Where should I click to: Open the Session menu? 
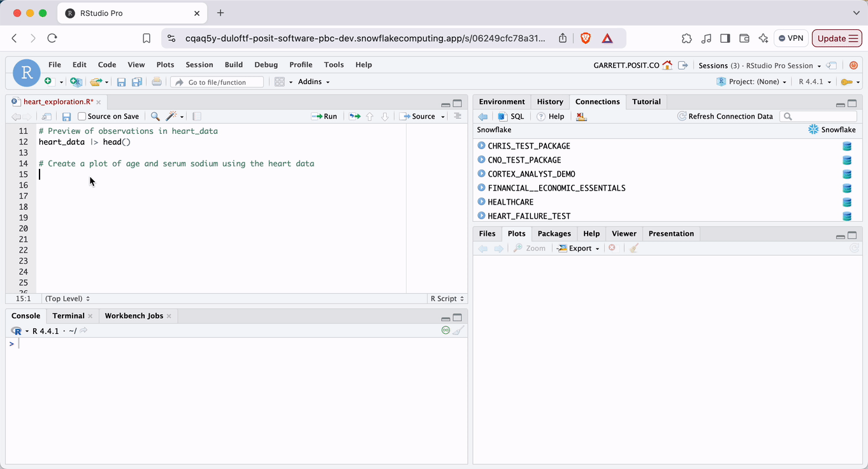pos(199,64)
